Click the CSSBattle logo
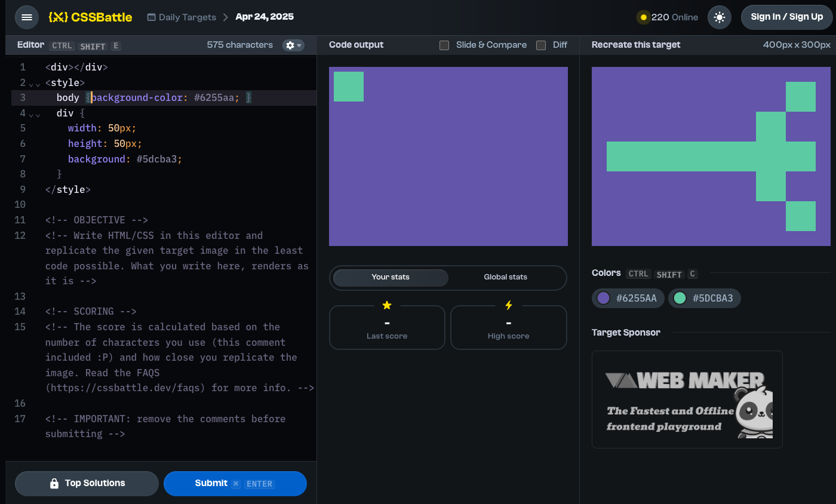The width and height of the screenshot is (836, 504). (90, 17)
